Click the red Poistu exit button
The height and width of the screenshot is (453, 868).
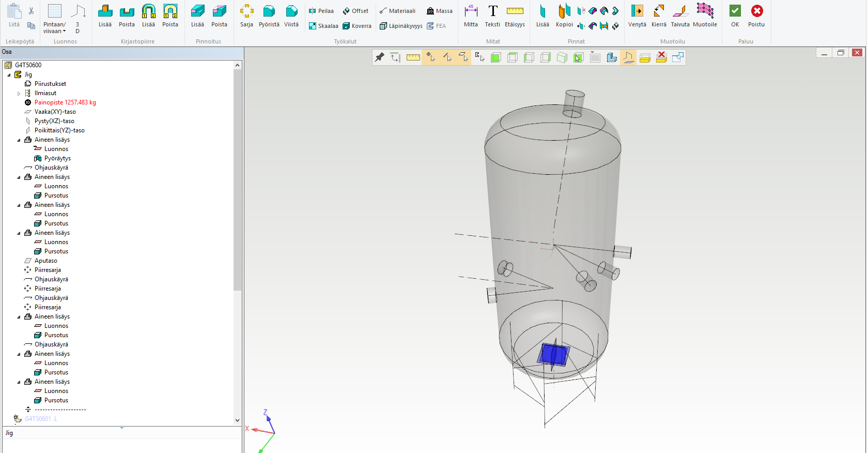(756, 16)
